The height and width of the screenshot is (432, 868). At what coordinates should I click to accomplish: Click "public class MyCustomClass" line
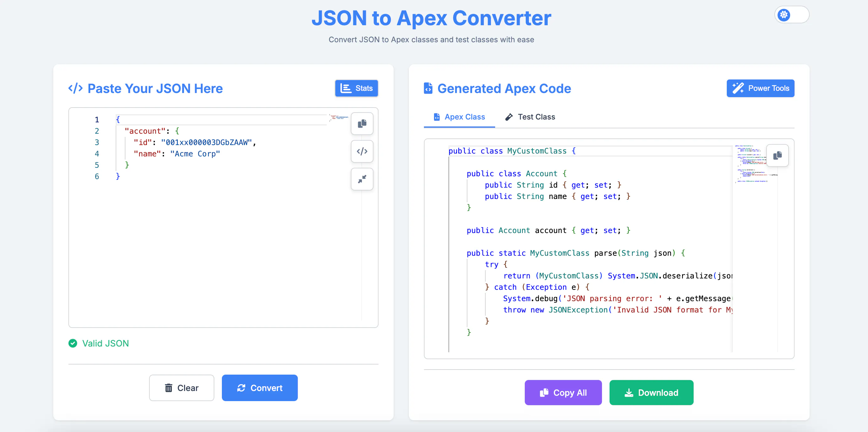[x=512, y=151]
